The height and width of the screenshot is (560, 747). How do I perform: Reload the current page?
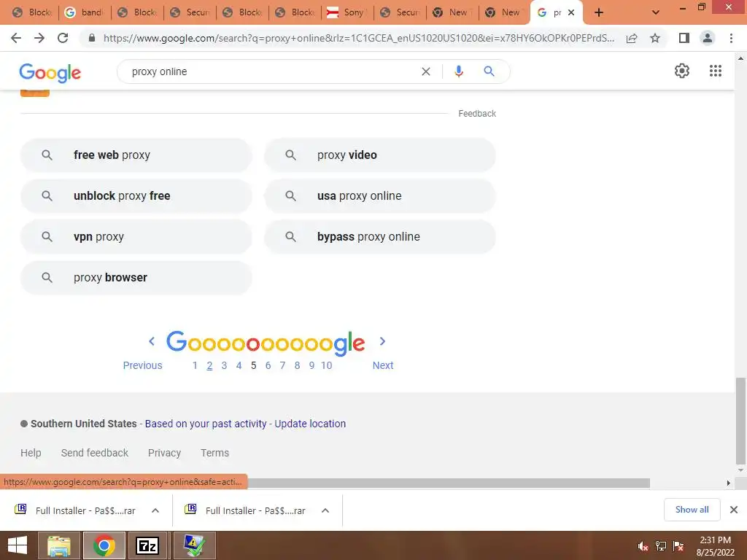pyautogui.click(x=63, y=38)
